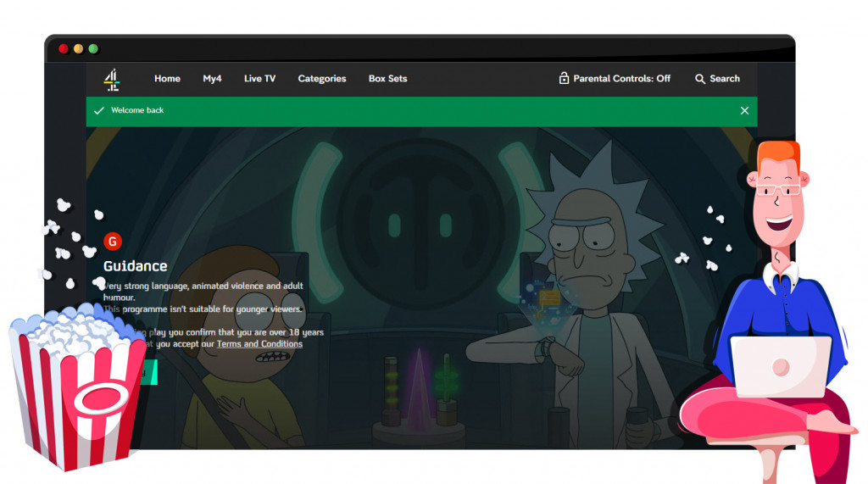Click the green window maximize dot
Image resolution: width=868 pixels, height=484 pixels.
pyautogui.click(x=93, y=48)
